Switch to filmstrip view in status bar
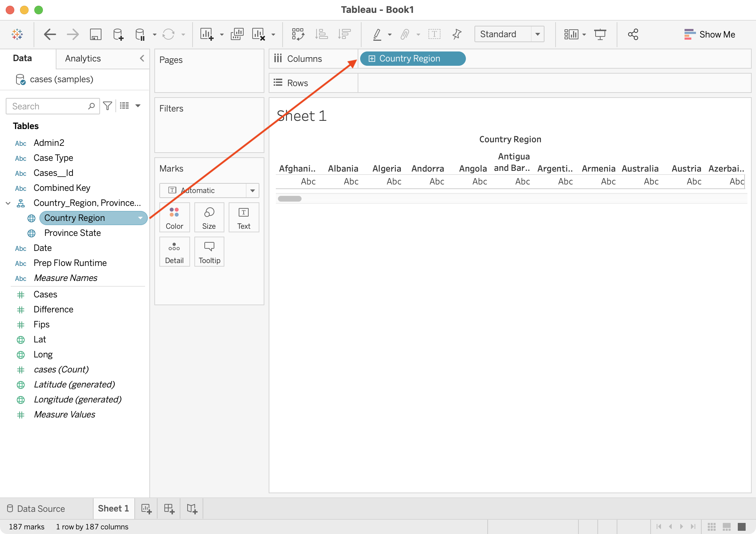The height and width of the screenshot is (534, 756). (x=726, y=526)
